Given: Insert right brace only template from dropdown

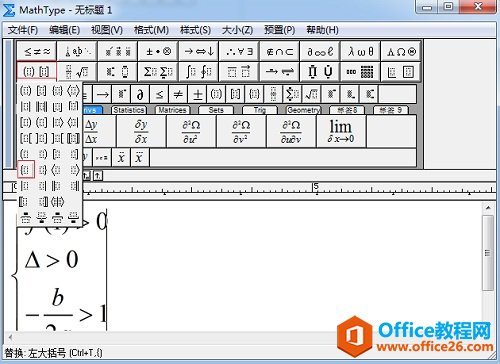Looking at the screenshot, I should 42,170.
